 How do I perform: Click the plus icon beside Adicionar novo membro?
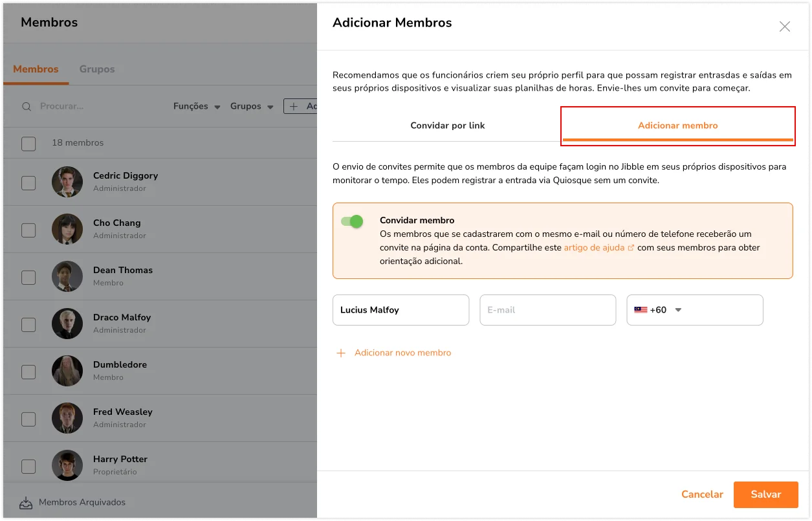(x=341, y=353)
